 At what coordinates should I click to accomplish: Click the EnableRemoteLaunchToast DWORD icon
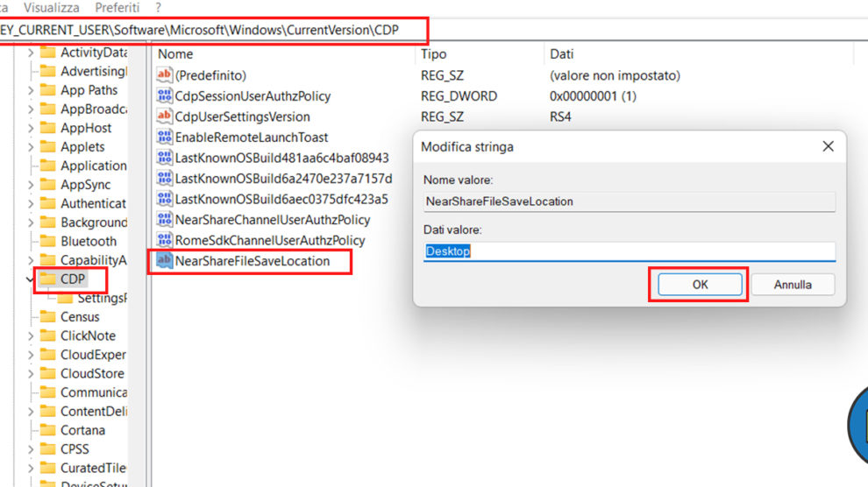(165, 137)
